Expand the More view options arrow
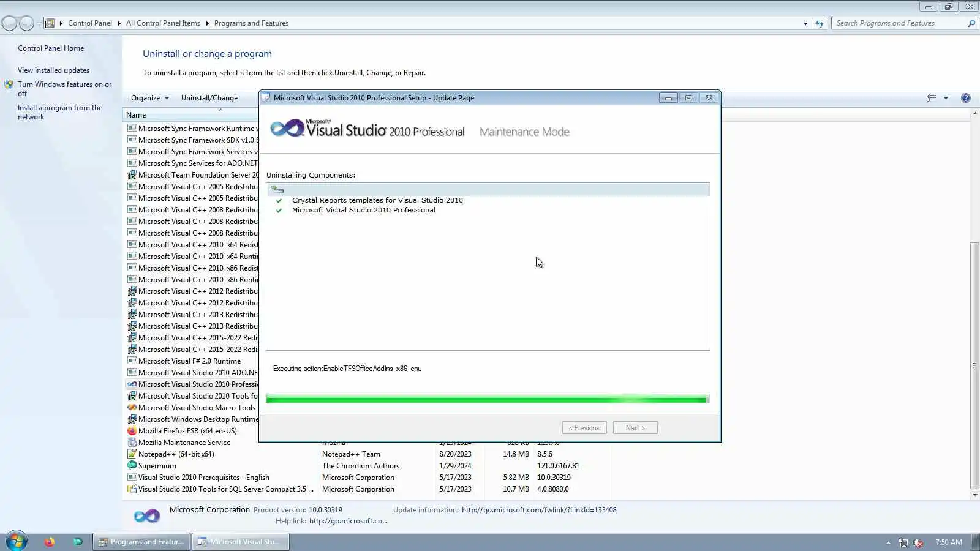 click(x=946, y=98)
